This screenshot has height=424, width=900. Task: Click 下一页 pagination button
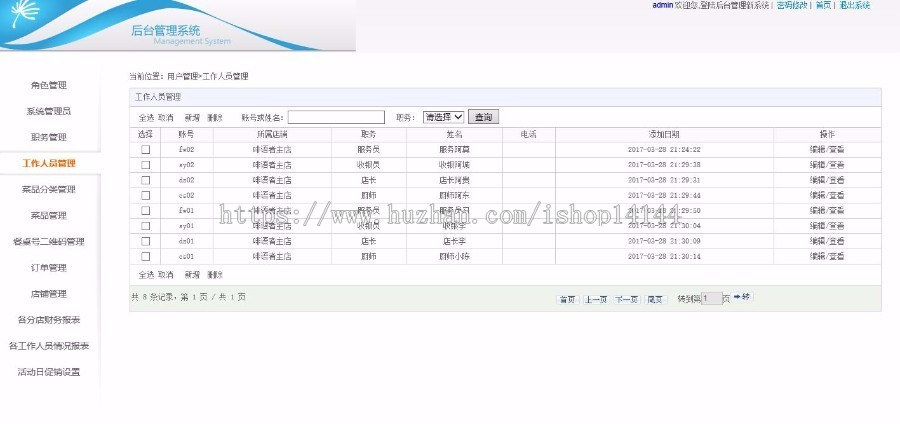tap(626, 299)
